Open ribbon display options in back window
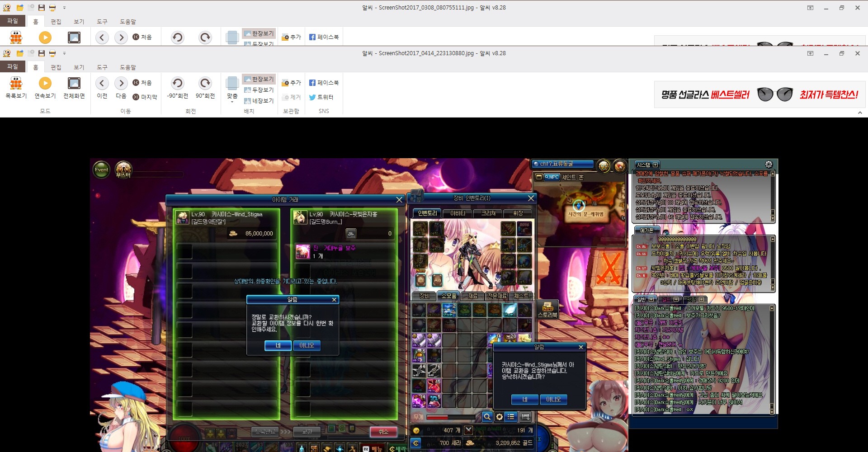 [x=810, y=8]
